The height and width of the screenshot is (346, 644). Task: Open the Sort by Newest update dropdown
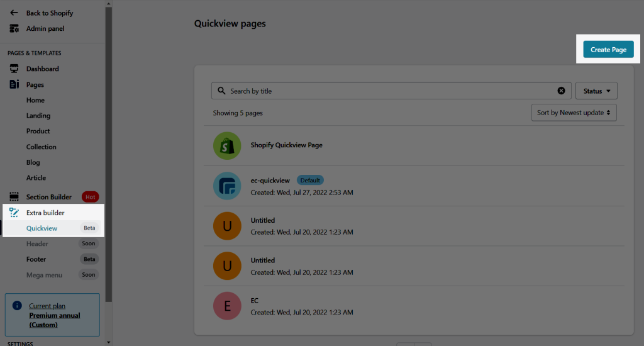click(574, 113)
